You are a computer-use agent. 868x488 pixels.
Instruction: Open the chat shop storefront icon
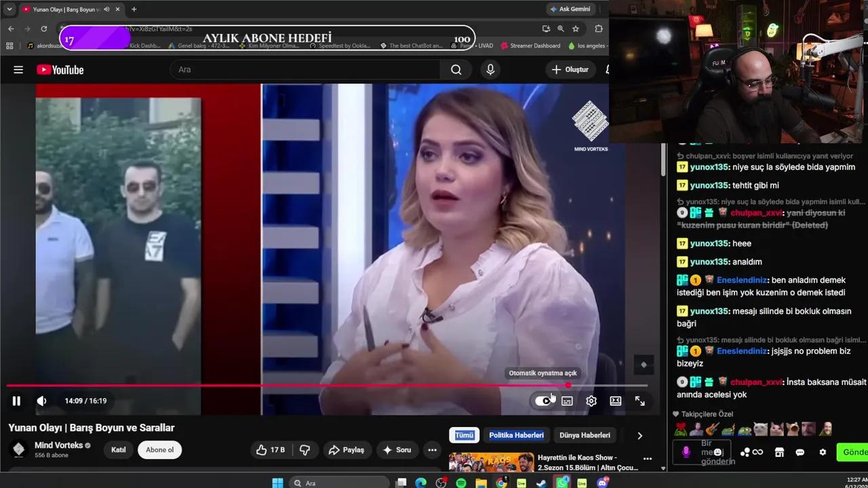[779, 452]
